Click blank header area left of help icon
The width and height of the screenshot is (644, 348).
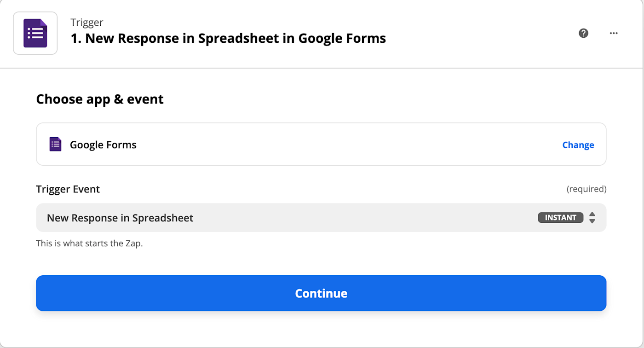483,33
